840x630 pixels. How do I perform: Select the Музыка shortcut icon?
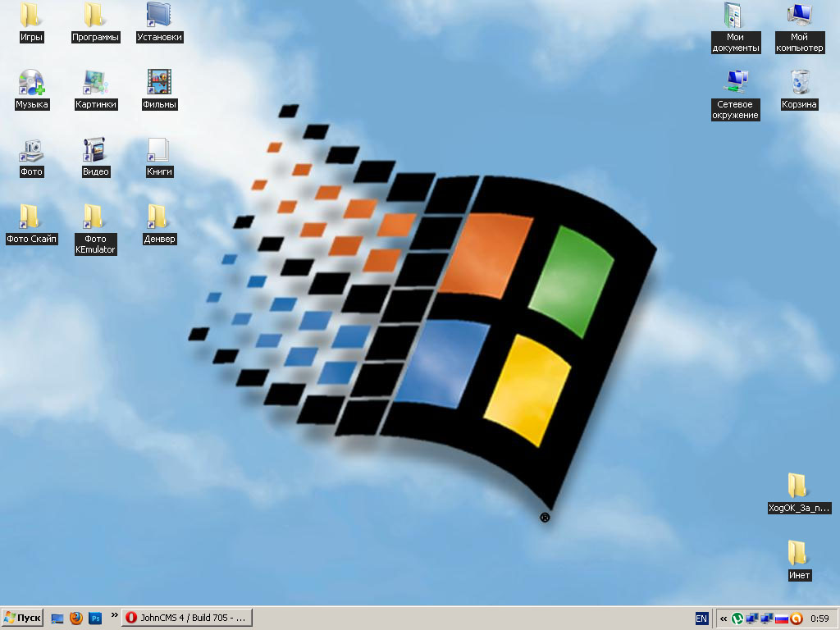[32, 89]
